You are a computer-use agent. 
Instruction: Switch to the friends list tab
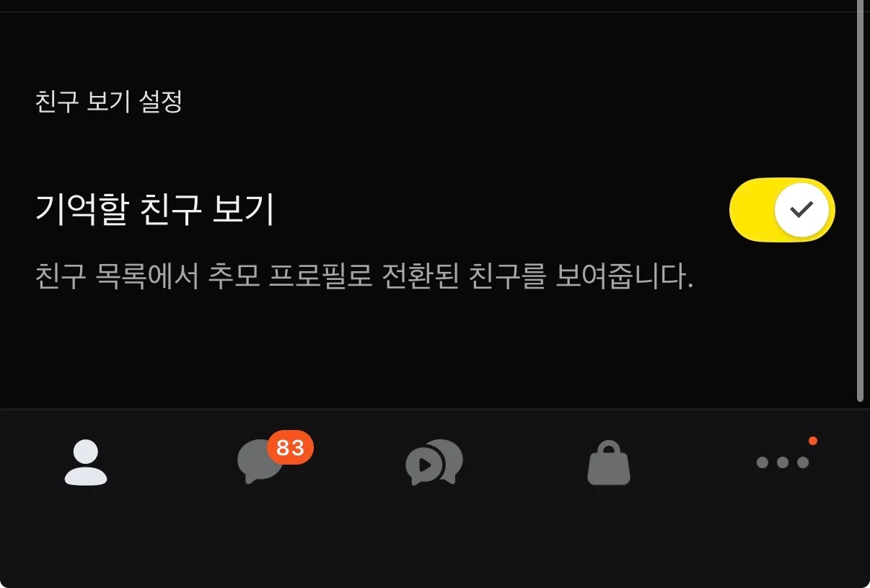coord(86,462)
